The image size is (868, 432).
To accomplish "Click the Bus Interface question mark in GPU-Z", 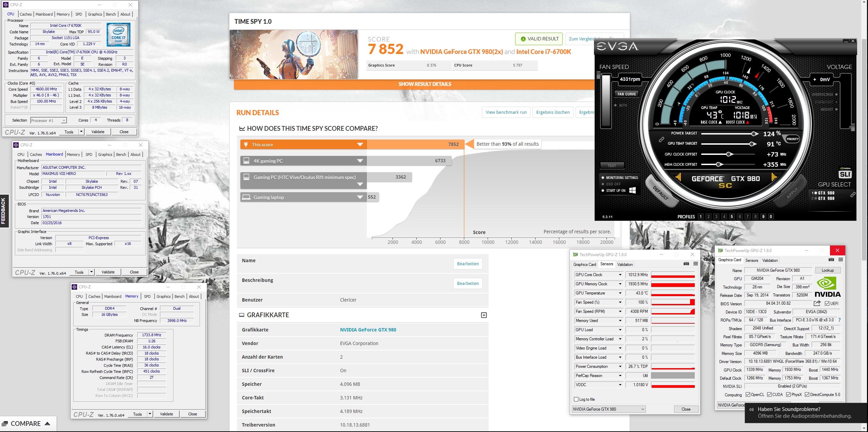I will click(x=839, y=320).
